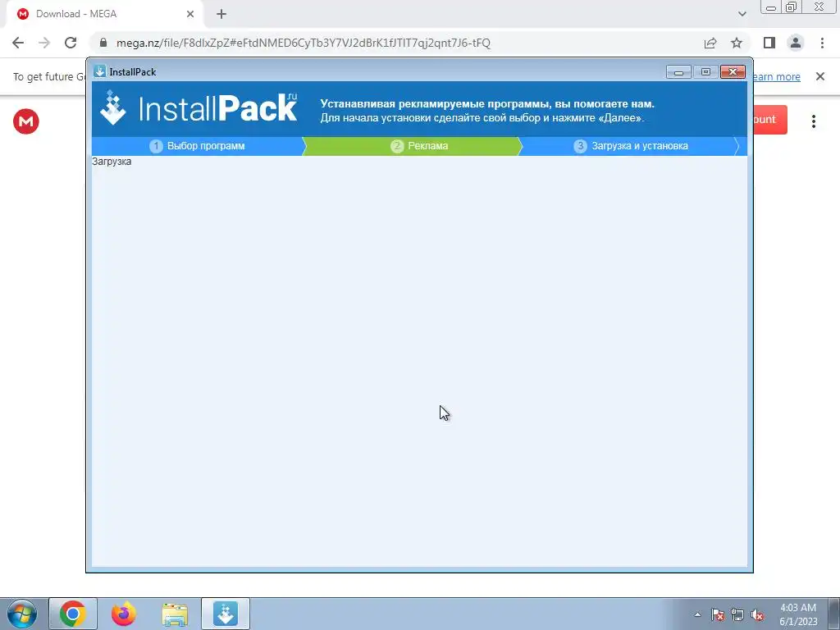
Task: Click the muted volume tray icon
Action: (757, 614)
